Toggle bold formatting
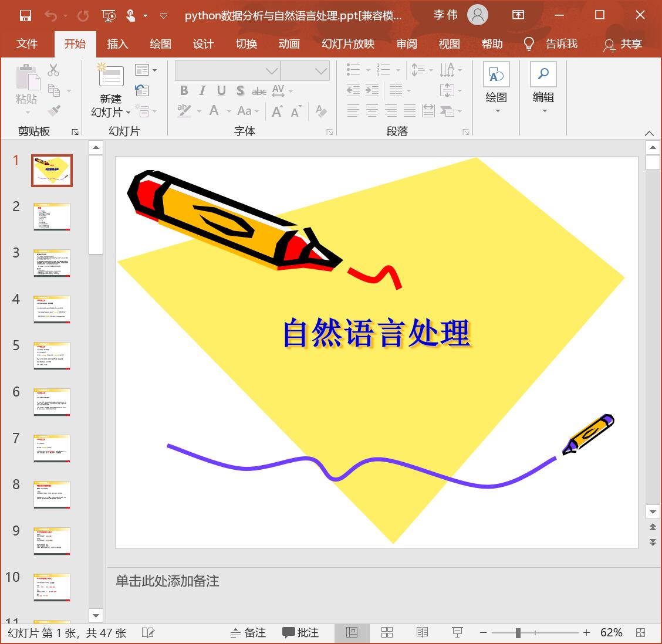 point(184,91)
